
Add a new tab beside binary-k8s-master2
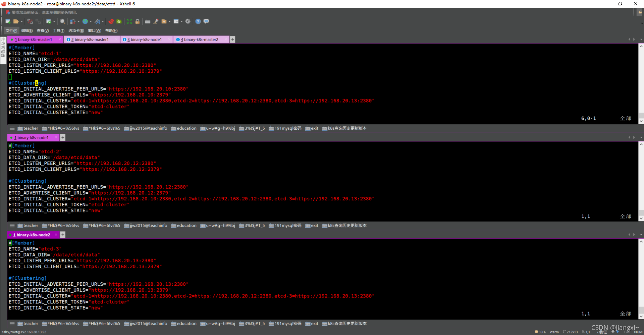pyautogui.click(x=232, y=40)
